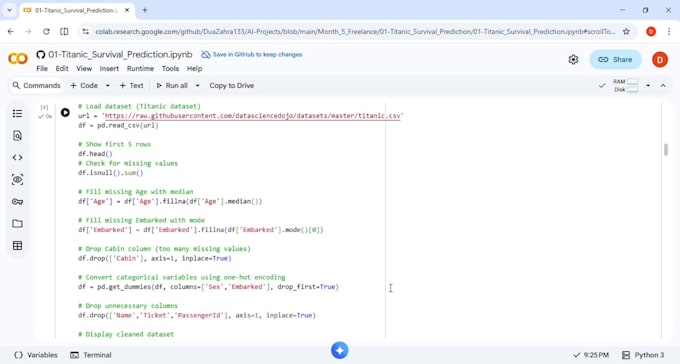
Task: Close the Titanic notebook browser tab
Action: 127,10
